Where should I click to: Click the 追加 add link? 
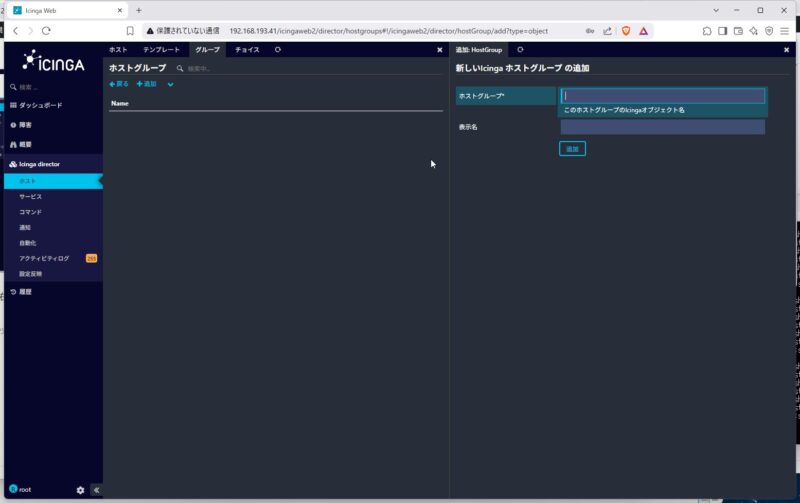click(x=146, y=84)
